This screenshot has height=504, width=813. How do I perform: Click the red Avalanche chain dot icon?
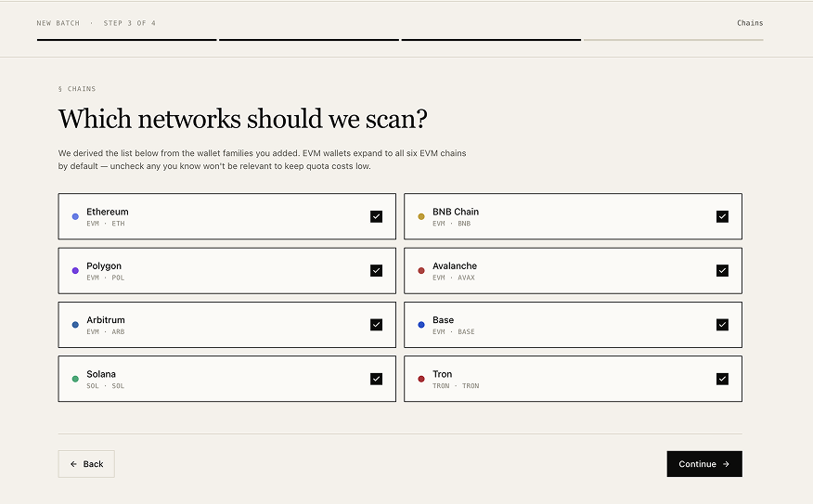[421, 271]
